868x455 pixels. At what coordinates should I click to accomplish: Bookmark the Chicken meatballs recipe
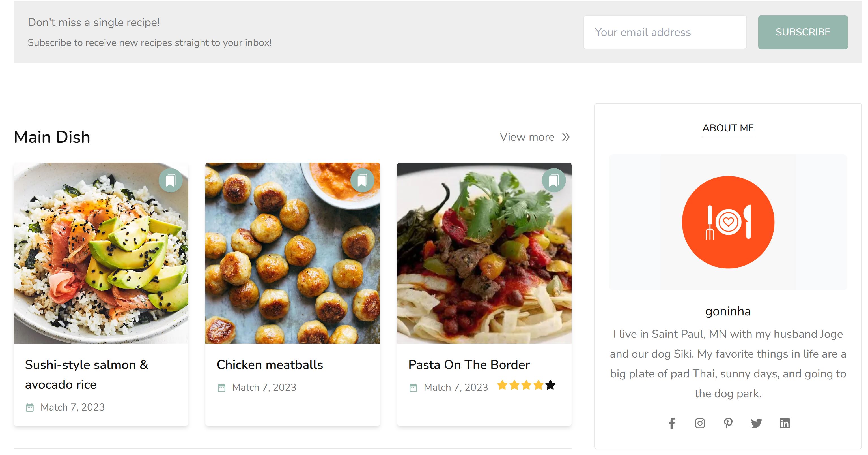tap(362, 180)
